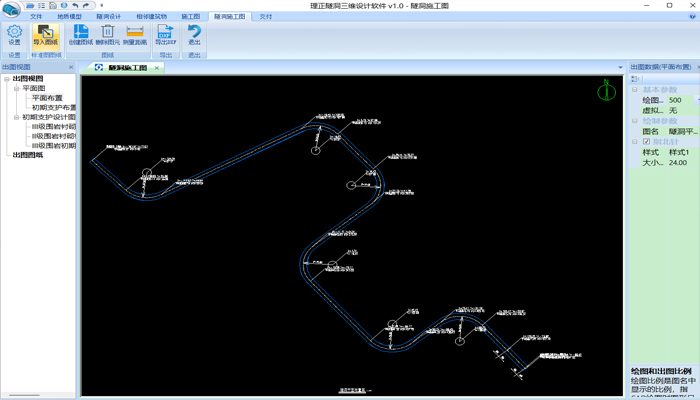The image size is (700, 400).
Task: Click the 导入图纸 import drawing icon
Action: coord(46,35)
